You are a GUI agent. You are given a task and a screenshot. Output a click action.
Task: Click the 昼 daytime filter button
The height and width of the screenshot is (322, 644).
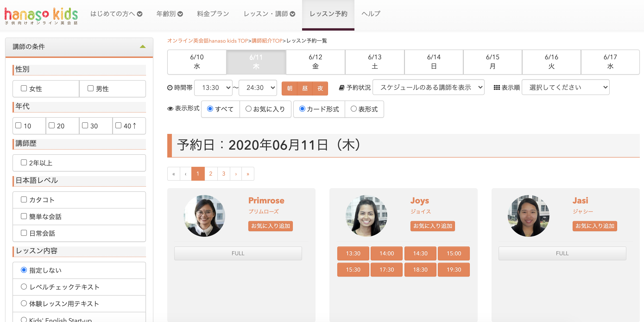[305, 88]
